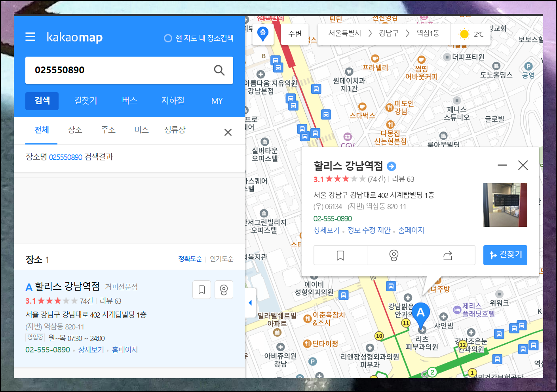The height and width of the screenshot is (392, 557).
Task: Open the 지하철 tab
Action: 173,101
